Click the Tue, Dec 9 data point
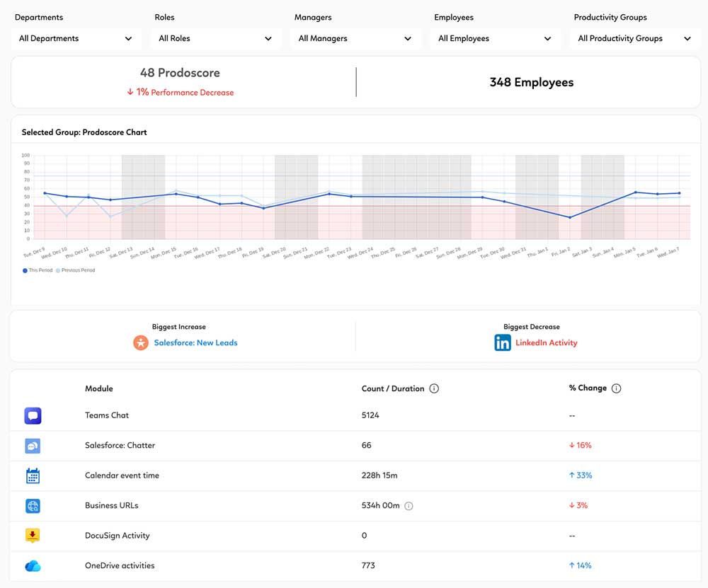Viewport: 708px width, 588px height. tap(45, 193)
